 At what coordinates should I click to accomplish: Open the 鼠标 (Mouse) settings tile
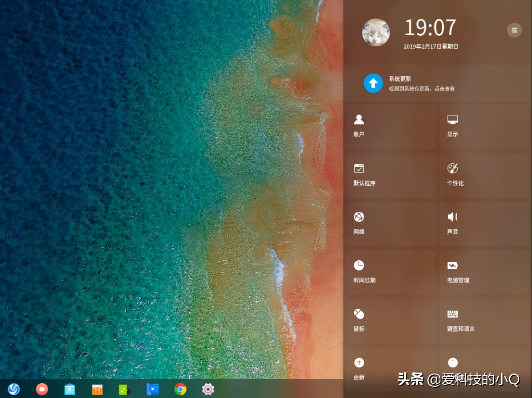[x=390, y=321]
